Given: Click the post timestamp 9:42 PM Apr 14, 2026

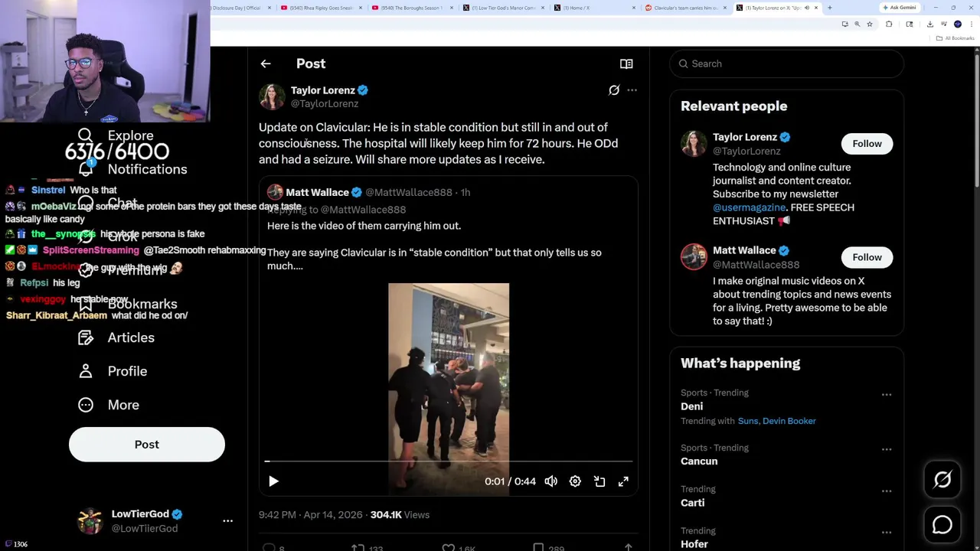Looking at the screenshot, I should 311,515.
